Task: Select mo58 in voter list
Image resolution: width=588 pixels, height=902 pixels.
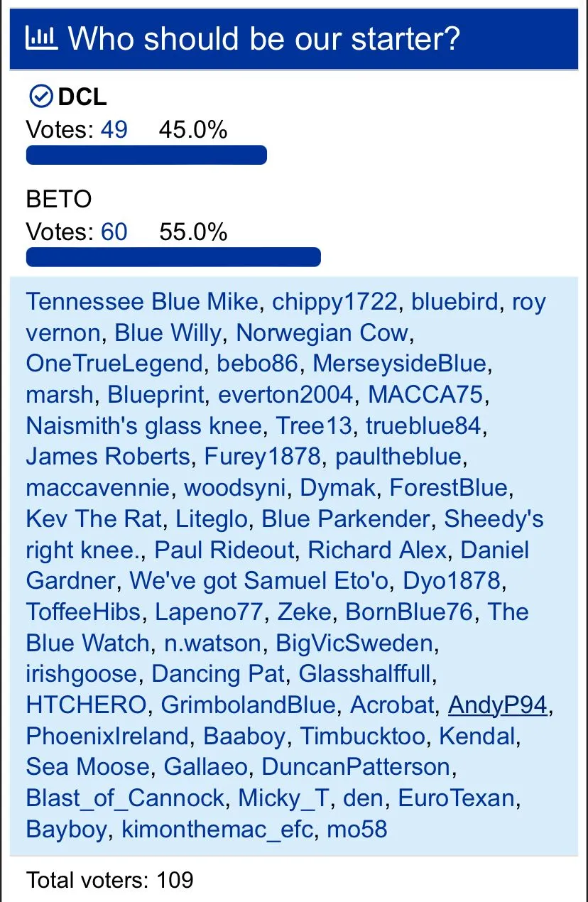Action: tap(357, 830)
